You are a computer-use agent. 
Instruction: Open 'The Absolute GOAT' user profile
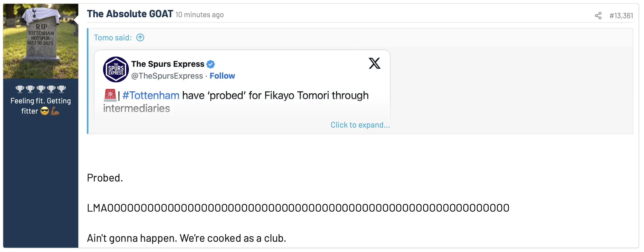click(130, 14)
